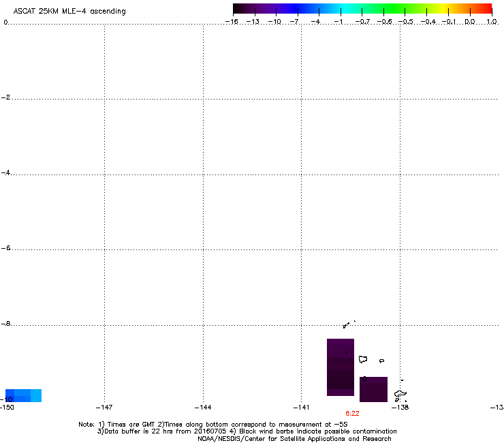Click the color bar label -1
Image resolution: width=504 pixels, height=443 pixels.
(x=338, y=22)
